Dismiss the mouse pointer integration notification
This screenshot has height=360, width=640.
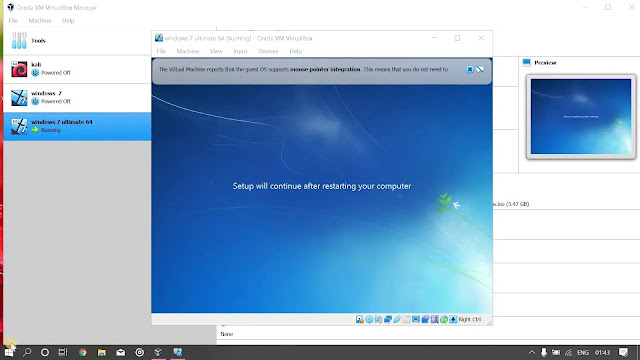point(470,69)
